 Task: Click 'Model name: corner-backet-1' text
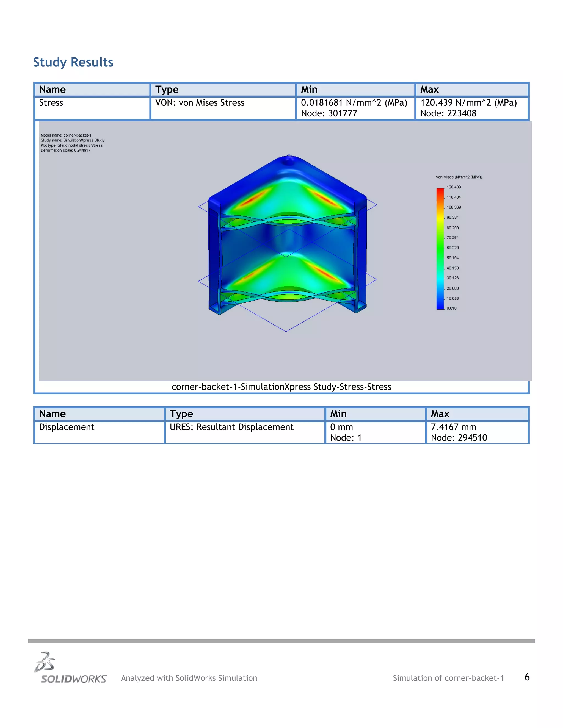coord(66,135)
